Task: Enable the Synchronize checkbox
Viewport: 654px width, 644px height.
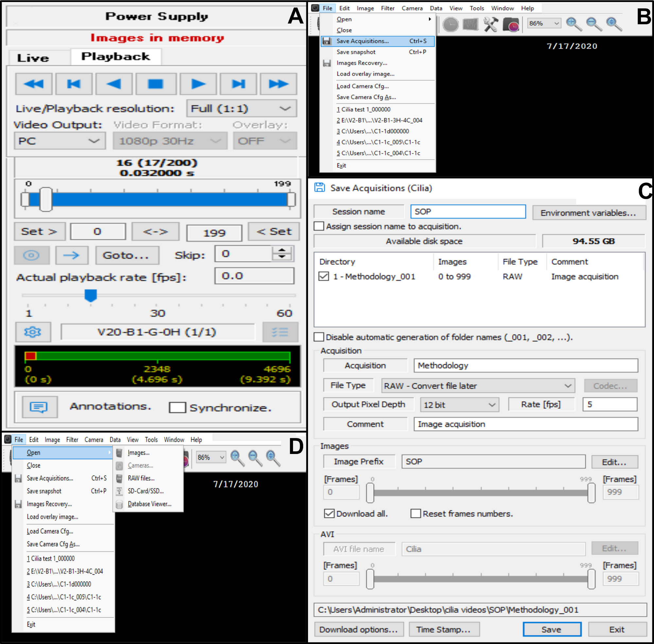Action: point(178,408)
